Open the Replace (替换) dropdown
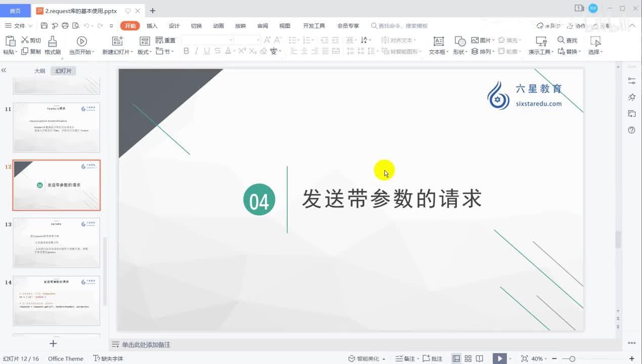Screen dimensions: 642x364 click(x=569, y=52)
